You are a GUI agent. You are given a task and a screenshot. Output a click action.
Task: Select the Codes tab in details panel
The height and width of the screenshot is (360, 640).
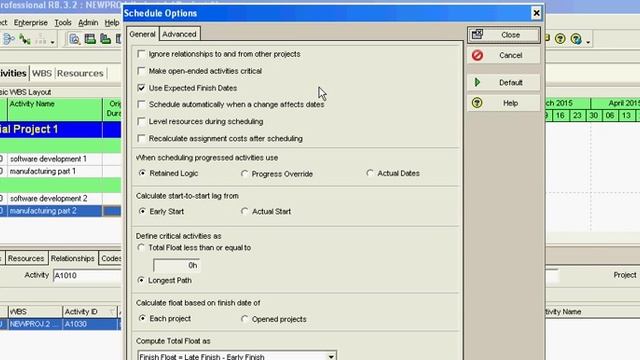pos(110,258)
